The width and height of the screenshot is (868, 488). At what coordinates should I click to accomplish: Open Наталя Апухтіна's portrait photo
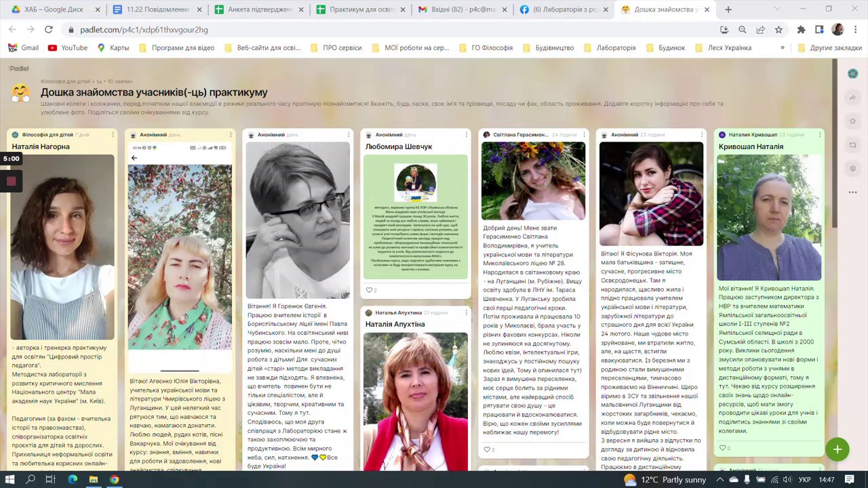click(416, 401)
